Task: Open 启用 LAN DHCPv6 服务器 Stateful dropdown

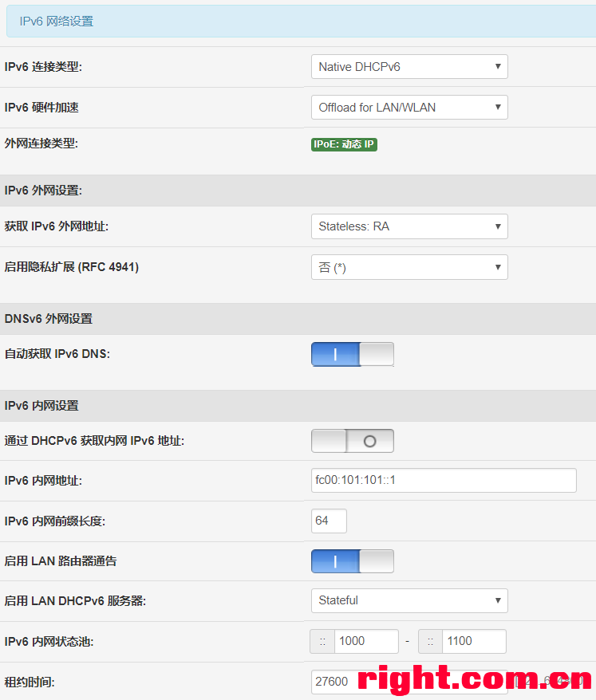Action: [409, 600]
